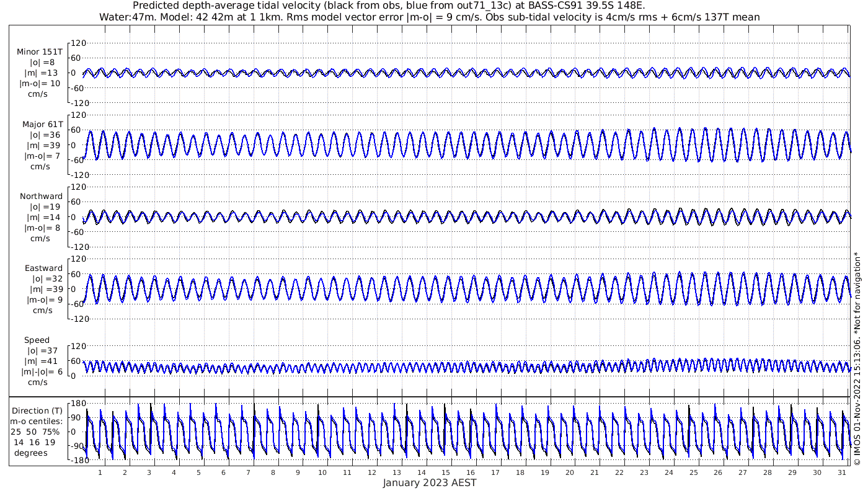This screenshot has width=868, height=496.
Task: Click day '10' on the date axis
Action: tap(322, 472)
